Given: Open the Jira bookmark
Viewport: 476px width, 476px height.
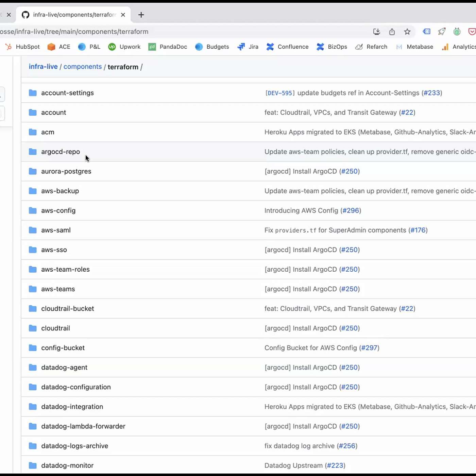Looking at the screenshot, I should pos(248,47).
